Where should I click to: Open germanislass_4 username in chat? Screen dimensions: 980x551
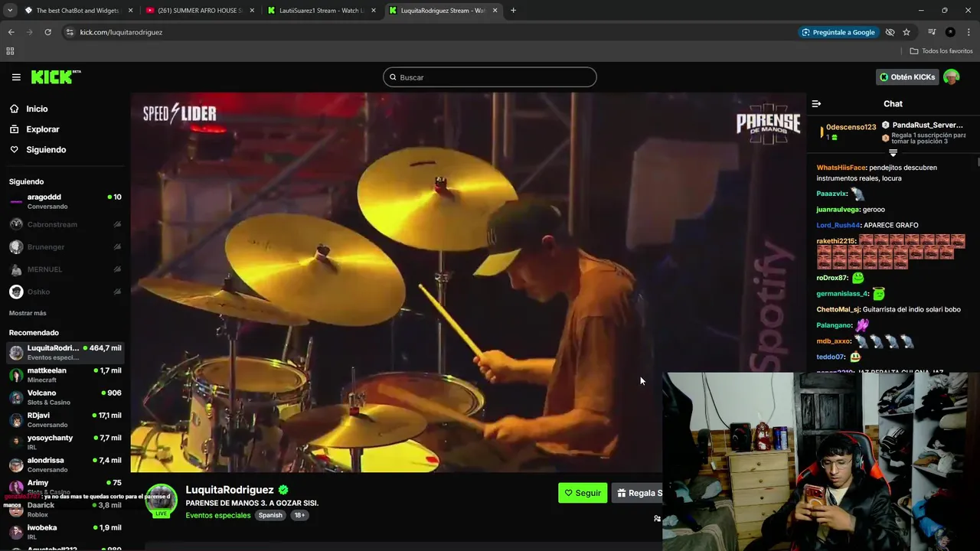pyautogui.click(x=843, y=294)
